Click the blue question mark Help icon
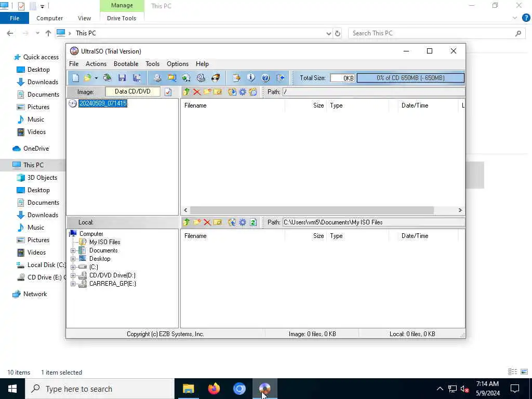 point(265,78)
